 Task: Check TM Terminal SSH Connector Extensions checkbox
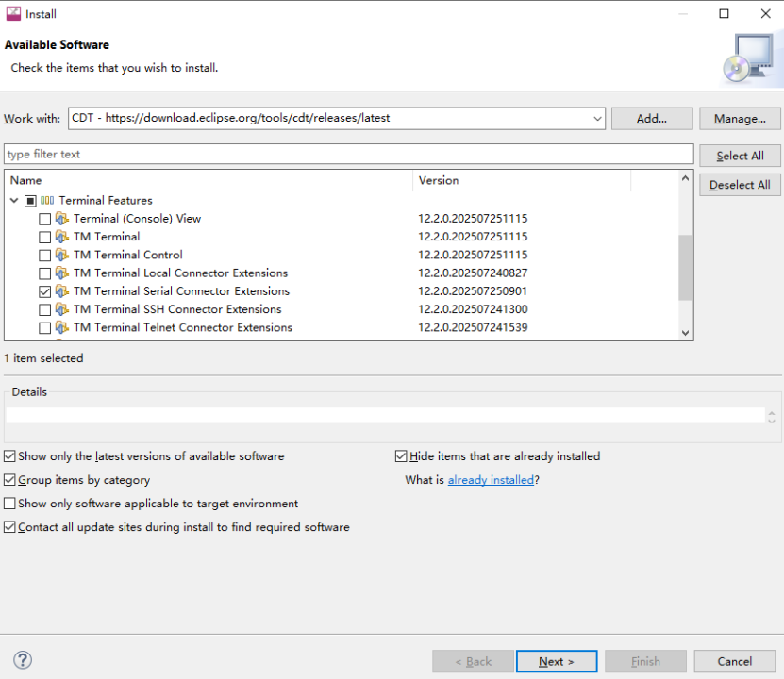[x=45, y=309]
